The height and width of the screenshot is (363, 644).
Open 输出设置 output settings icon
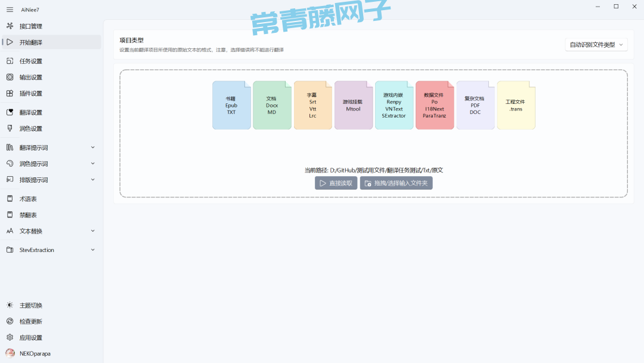[10, 77]
